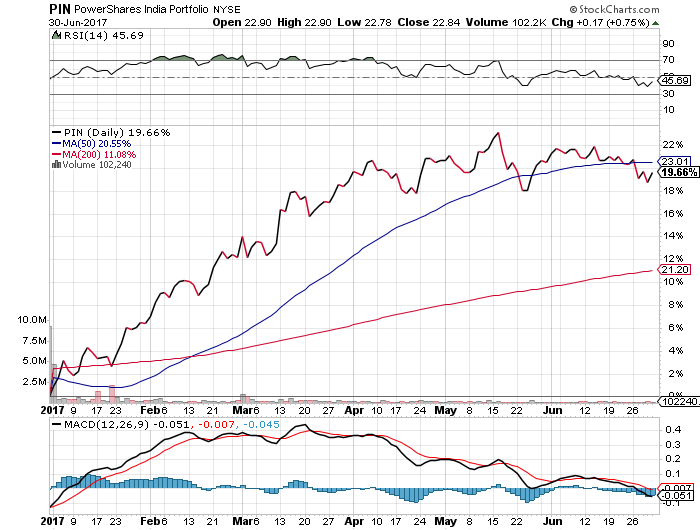Click the RSI value tag 45.69
The height and width of the screenshot is (530, 700).
coord(675,80)
